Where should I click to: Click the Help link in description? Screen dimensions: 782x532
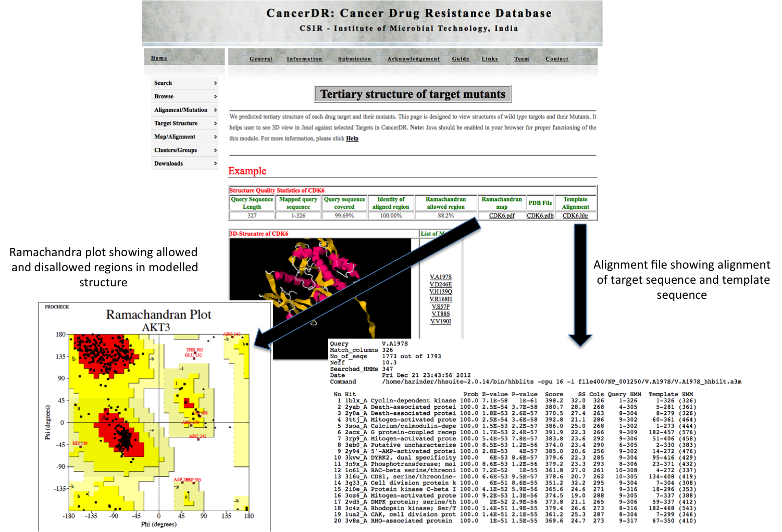(352, 138)
